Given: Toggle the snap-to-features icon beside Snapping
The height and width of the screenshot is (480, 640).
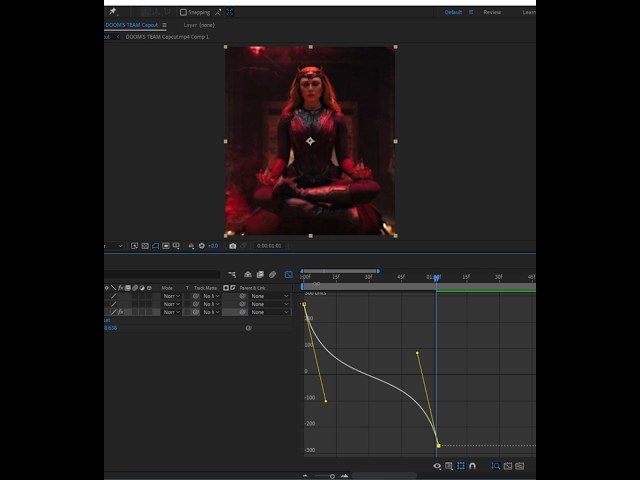Looking at the screenshot, I should [230, 12].
